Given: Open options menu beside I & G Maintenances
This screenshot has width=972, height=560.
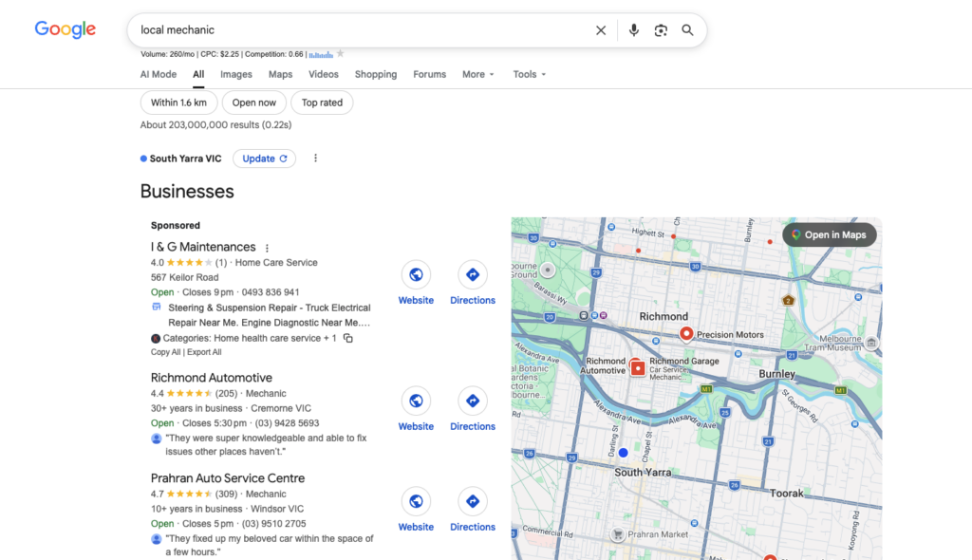Looking at the screenshot, I should [267, 248].
